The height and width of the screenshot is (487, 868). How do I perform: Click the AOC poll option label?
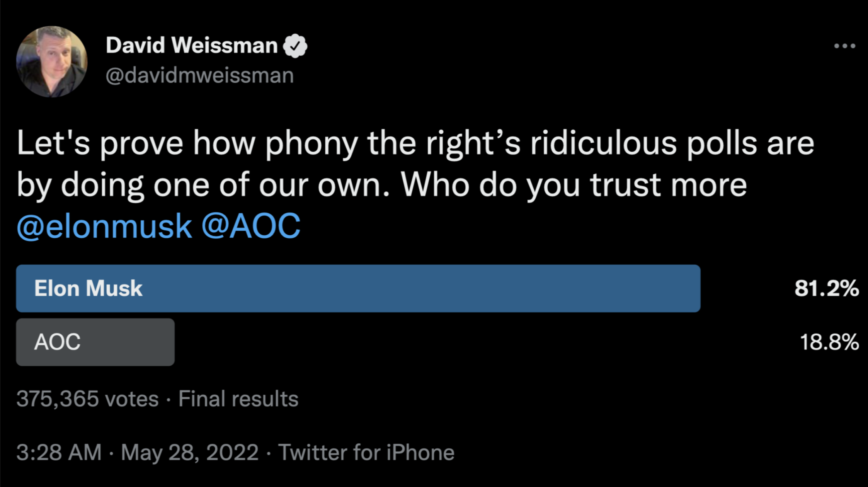[x=57, y=342]
